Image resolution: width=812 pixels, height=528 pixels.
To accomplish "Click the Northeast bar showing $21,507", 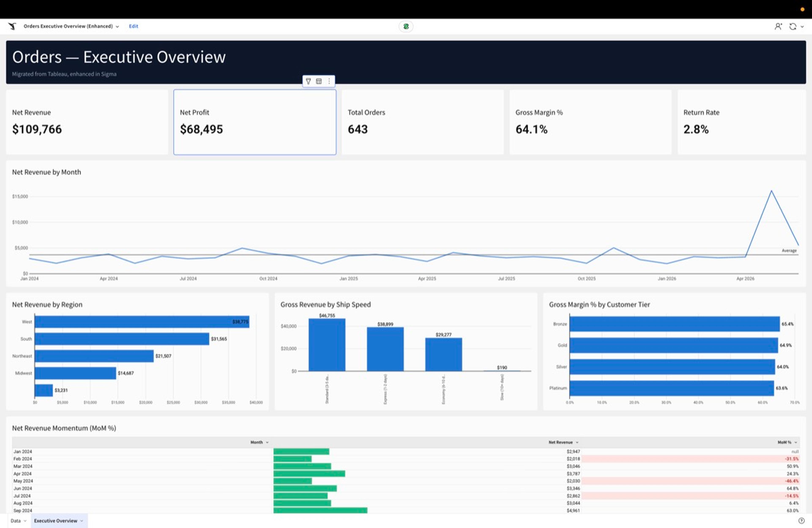I will [x=94, y=356].
